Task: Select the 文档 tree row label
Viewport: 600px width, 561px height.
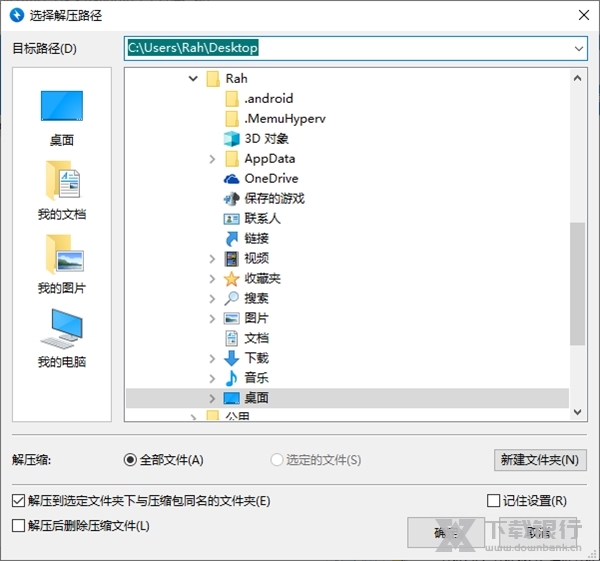Action: [x=256, y=338]
